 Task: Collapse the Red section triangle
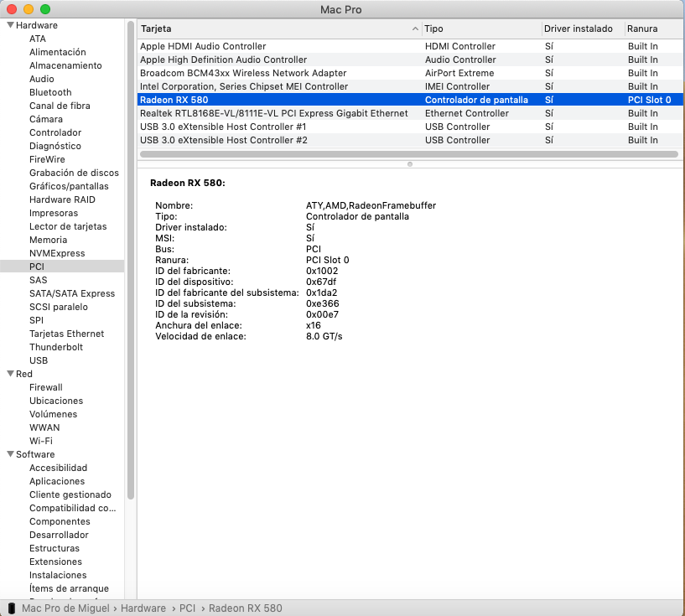pyautogui.click(x=11, y=374)
